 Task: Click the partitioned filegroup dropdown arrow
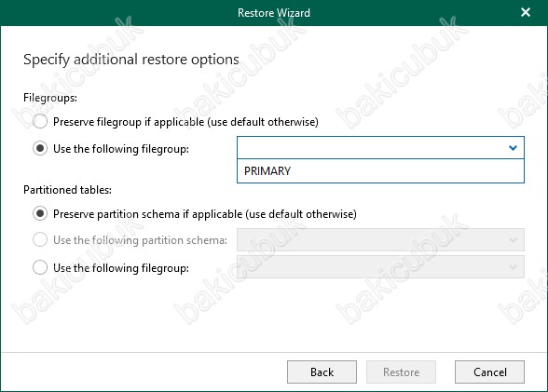click(x=513, y=267)
